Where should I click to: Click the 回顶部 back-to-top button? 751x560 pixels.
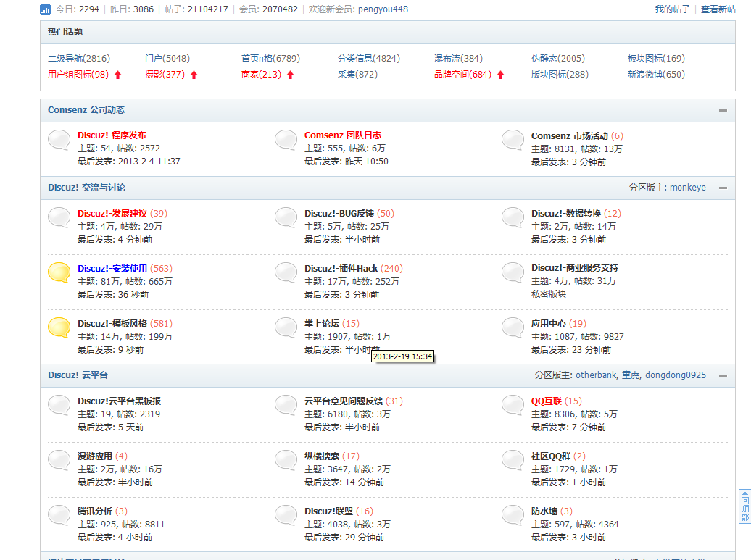tap(744, 506)
